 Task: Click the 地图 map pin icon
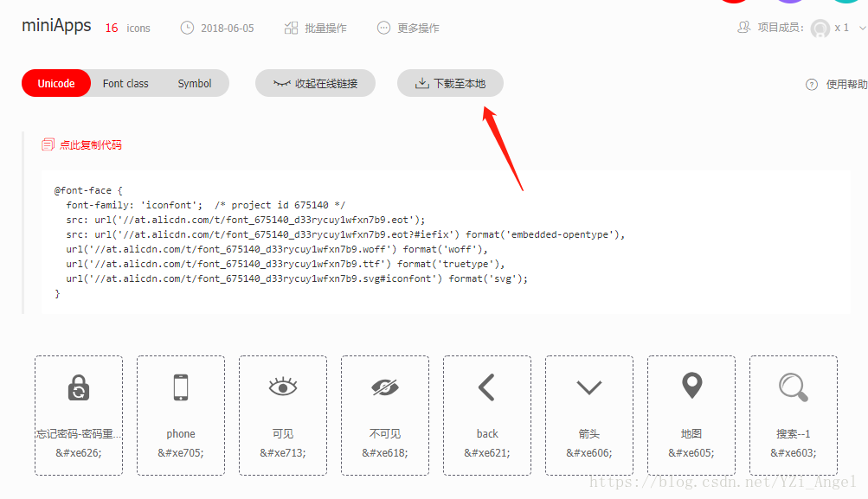tap(692, 386)
